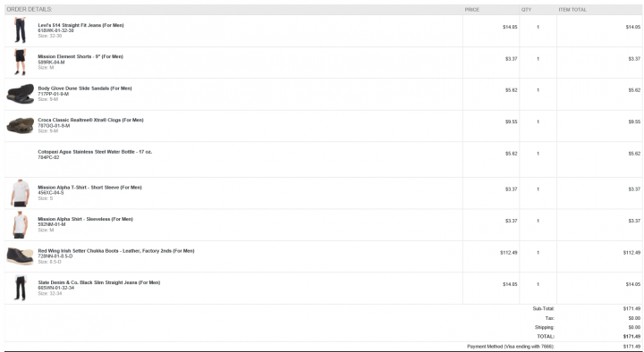
Task: Select quantity 1 for Crocs Classic Clogs
Action: 538,122
